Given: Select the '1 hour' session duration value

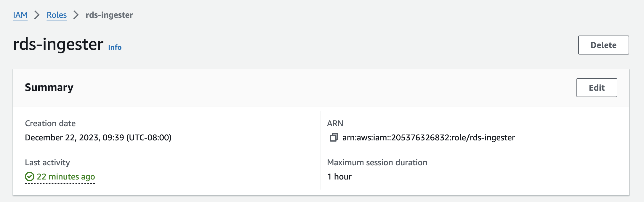Looking at the screenshot, I should tap(339, 177).
